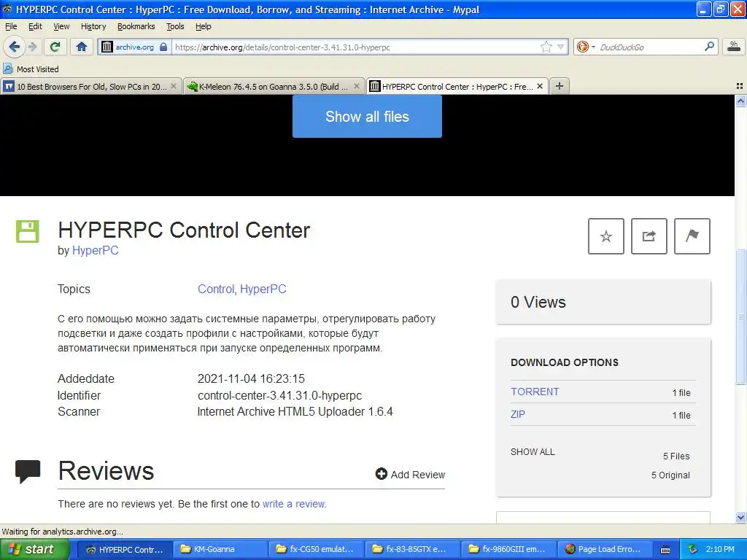Reload the current page

coord(55,47)
